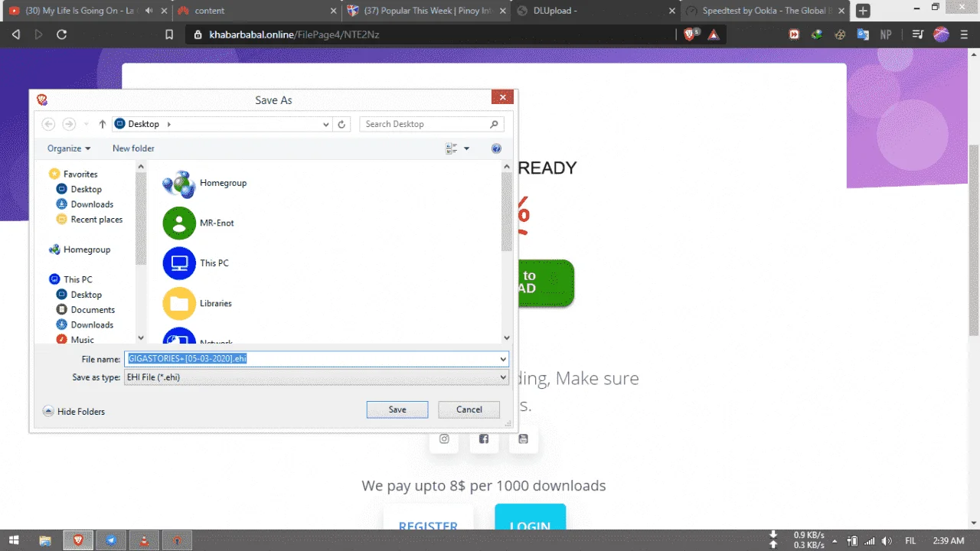Show hidden system tray icons
The image size is (980, 551).
[x=835, y=540]
